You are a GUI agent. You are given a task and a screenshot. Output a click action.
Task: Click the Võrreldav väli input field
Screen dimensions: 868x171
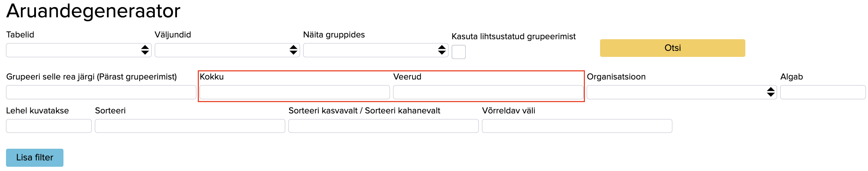[577, 126]
